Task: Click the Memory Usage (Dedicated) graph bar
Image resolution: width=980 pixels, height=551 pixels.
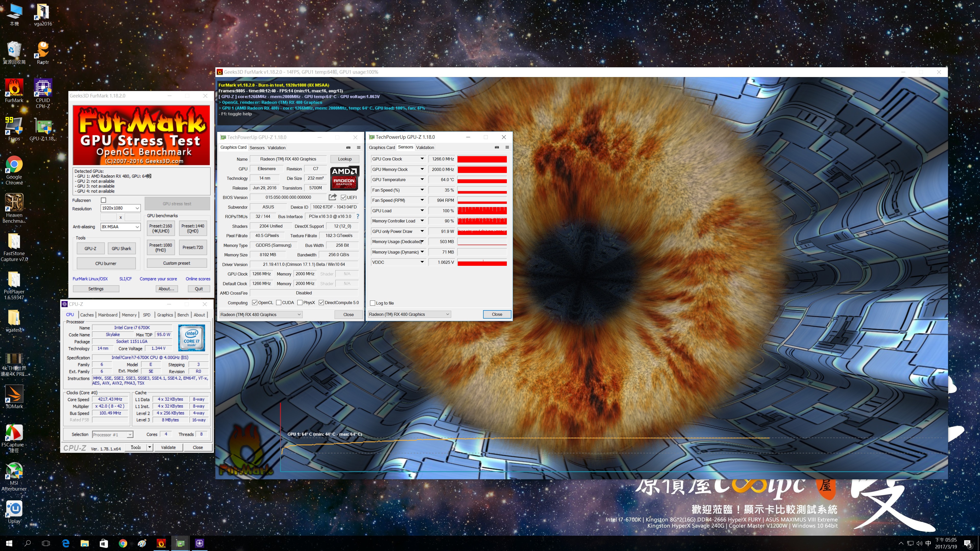Action: [x=482, y=242]
